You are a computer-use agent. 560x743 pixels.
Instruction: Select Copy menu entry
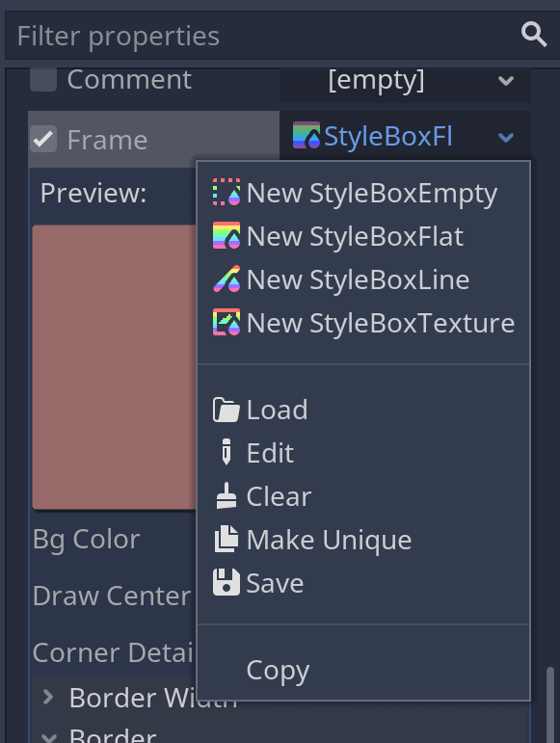pyautogui.click(x=363, y=670)
